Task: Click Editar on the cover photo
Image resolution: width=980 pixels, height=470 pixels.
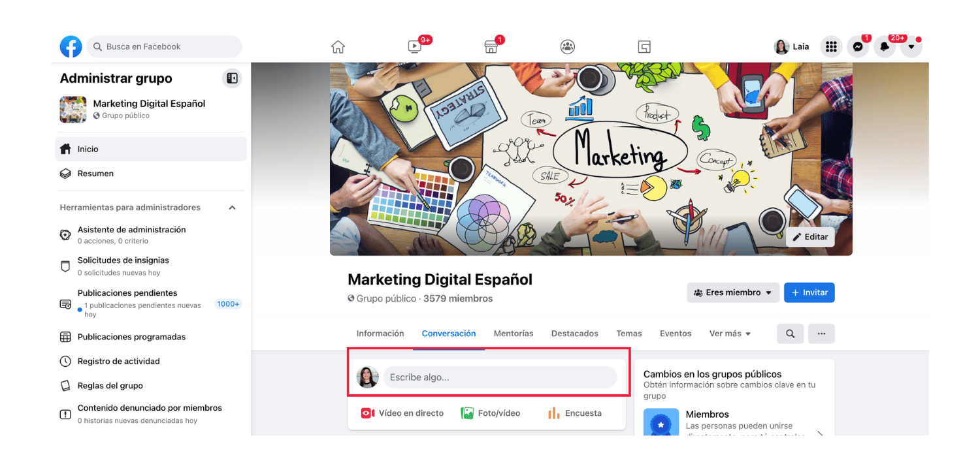Action: [x=810, y=237]
